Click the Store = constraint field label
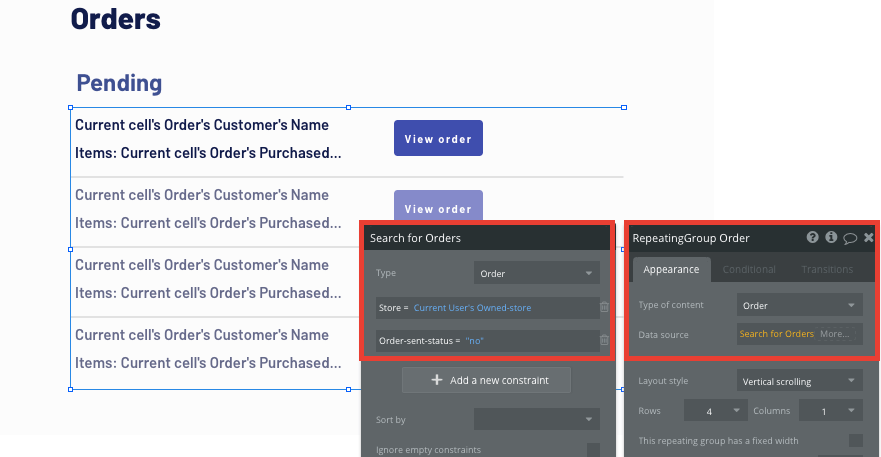 (393, 308)
